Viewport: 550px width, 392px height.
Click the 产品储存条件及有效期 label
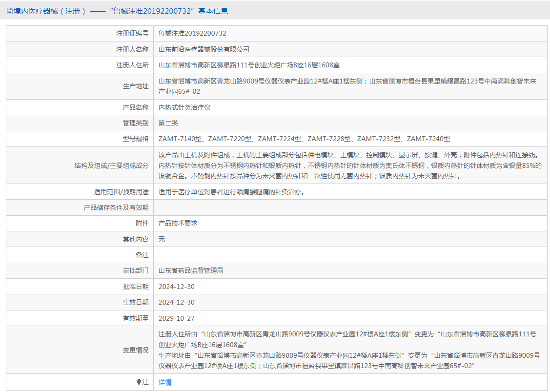(116, 208)
